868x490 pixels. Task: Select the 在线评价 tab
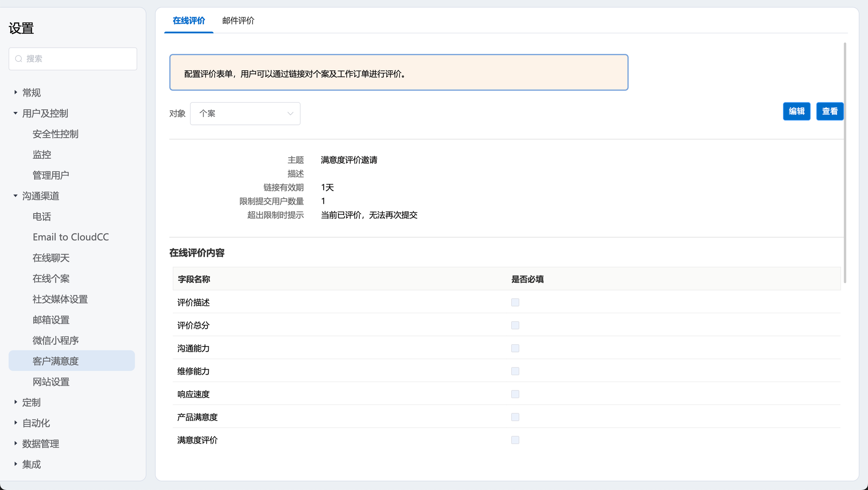(x=189, y=20)
